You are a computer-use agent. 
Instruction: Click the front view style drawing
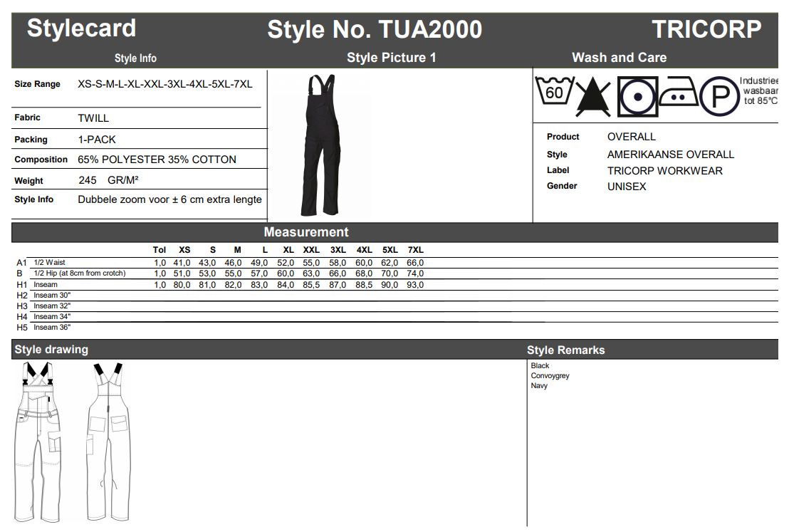[x=38, y=442]
